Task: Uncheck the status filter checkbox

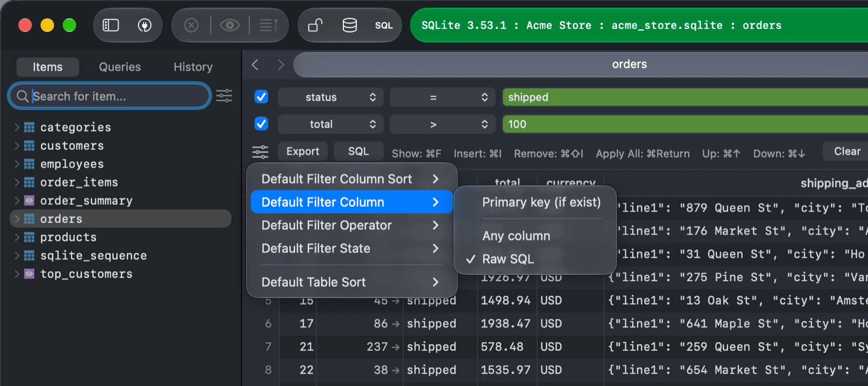Action: pos(261,97)
